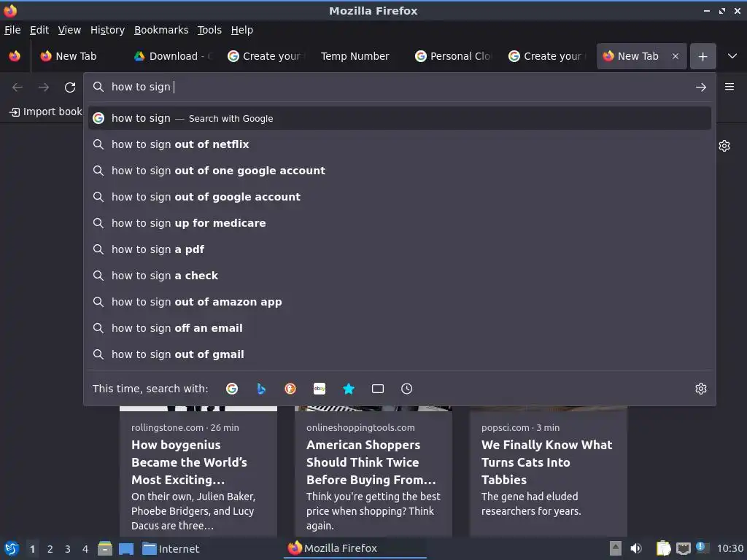The width and height of the screenshot is (747, 560).
Task: Choose 'how to sign out of one google account'
Action: point(399,171)
